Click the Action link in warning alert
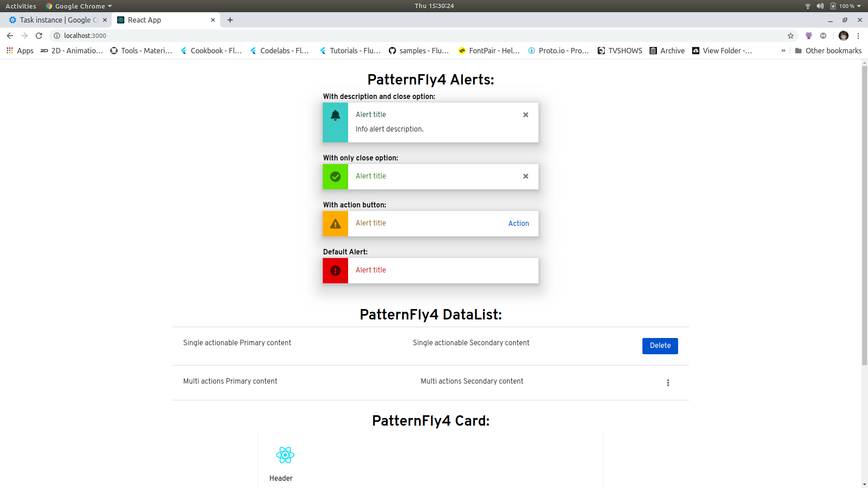This screenshot has height=488, width=868. 518,223
